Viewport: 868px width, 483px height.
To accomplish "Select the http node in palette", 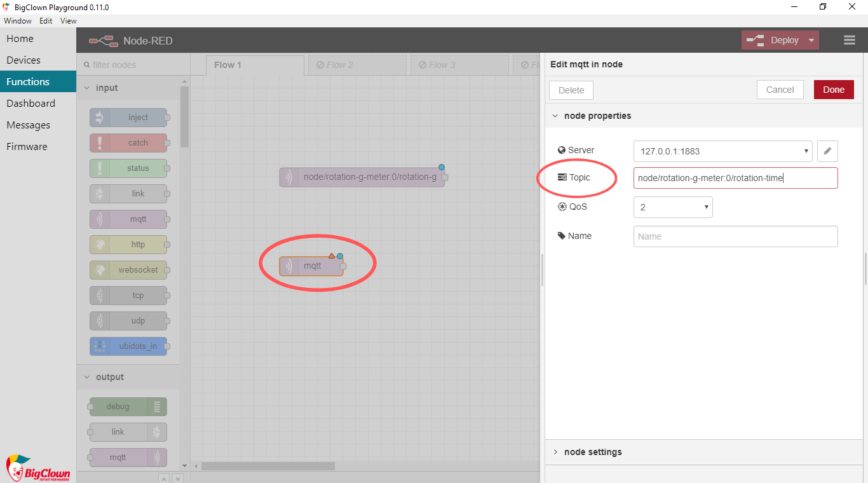I will coord(128,245).
